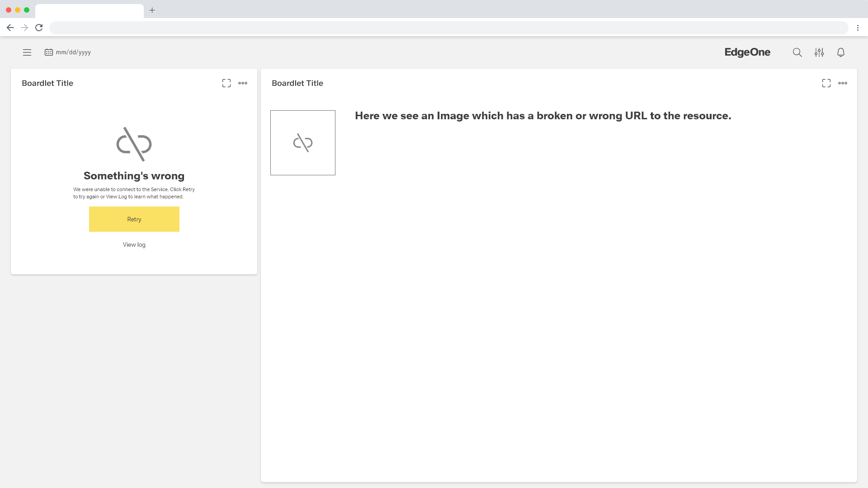The width and height of the screenshot is (868, 488).
Task: Click the yellow Retry button
Action: click(134, 219)
